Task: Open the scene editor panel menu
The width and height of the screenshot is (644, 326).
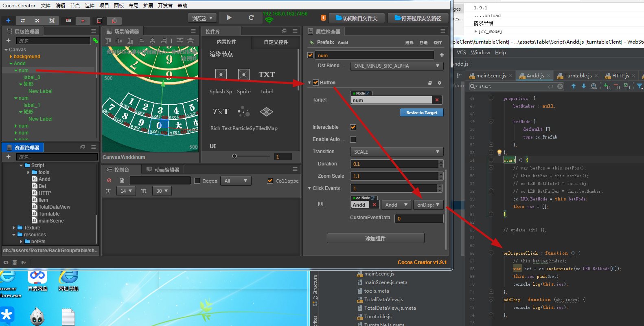Action: click(x=193, y=31)
